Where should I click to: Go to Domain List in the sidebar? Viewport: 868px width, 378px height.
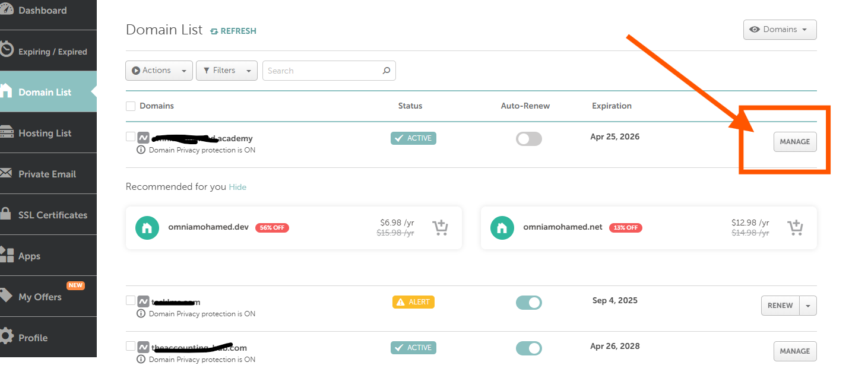[x=48, y=92]
